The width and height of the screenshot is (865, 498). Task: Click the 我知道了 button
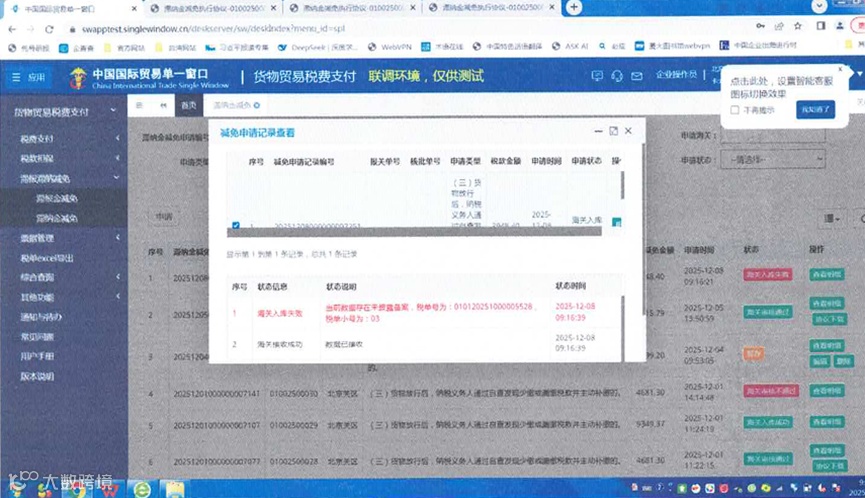tap(815, 109)
